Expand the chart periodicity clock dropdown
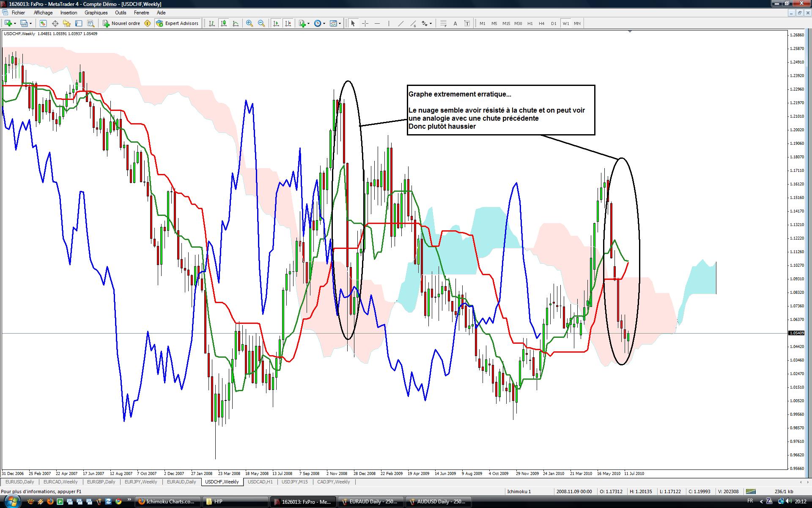The image size is (812, 508). (324, 24)
